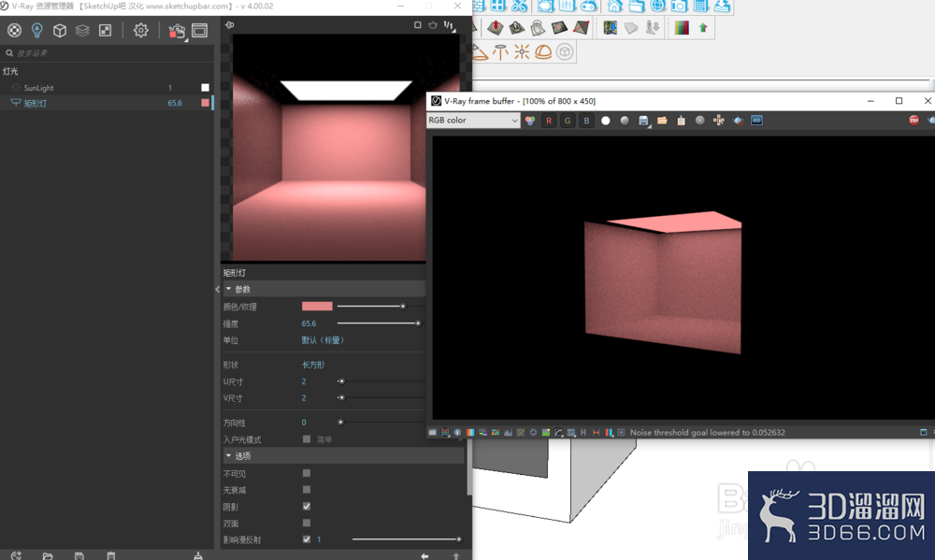This screenshot has width=935, height=560.
Task: Open V-Ray settings gear
Action: tap(141, 31)
